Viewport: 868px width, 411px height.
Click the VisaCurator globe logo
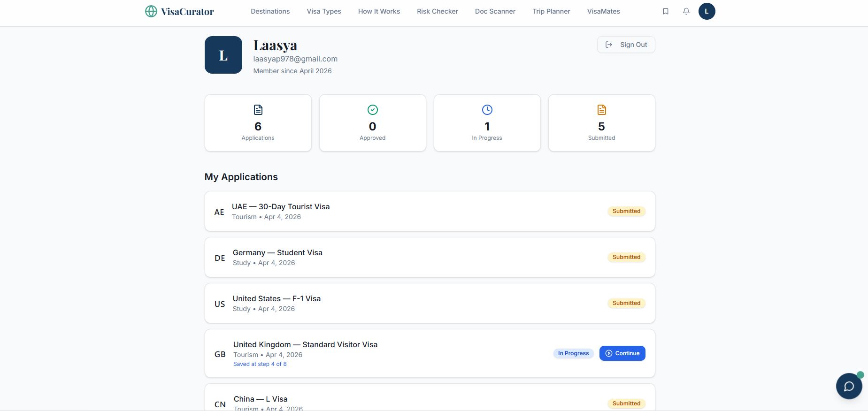(151, 11)
